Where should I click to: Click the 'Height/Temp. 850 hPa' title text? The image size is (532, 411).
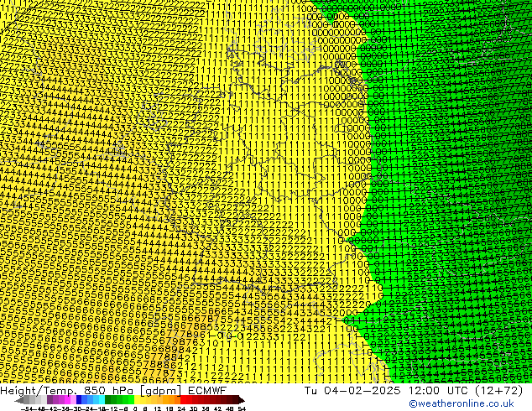click(x=67, y=391)
